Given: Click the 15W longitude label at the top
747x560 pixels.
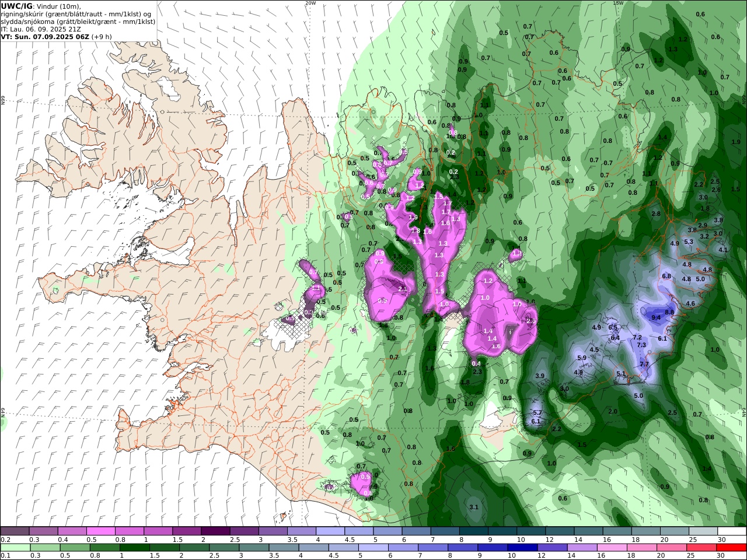Looking at the screenshot, I should (618, 3).
